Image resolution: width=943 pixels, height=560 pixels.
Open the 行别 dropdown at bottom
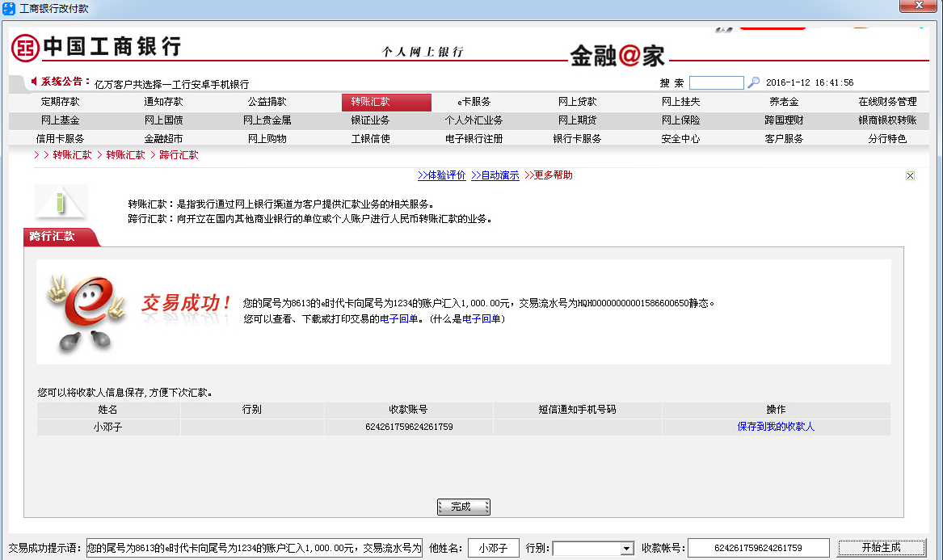627,549
